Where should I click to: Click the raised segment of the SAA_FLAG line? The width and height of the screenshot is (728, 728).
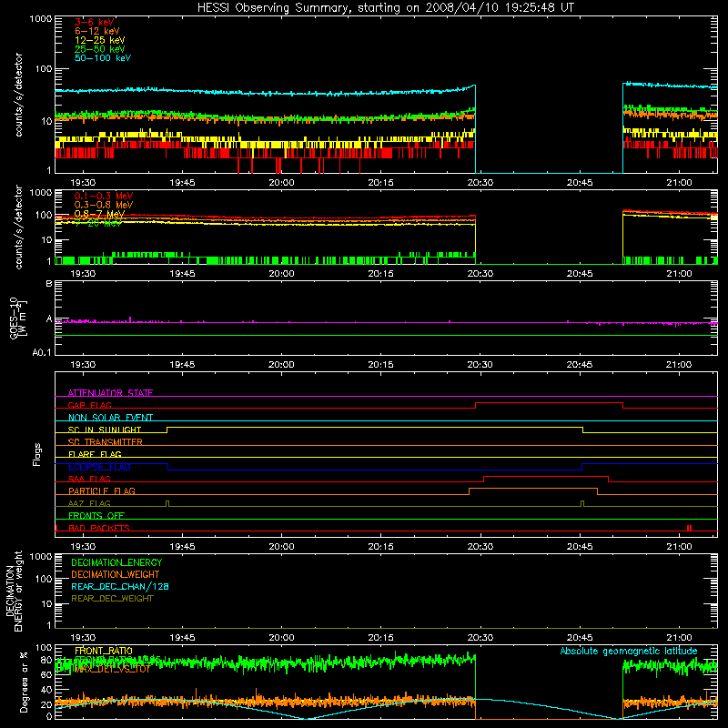[546, 476]
